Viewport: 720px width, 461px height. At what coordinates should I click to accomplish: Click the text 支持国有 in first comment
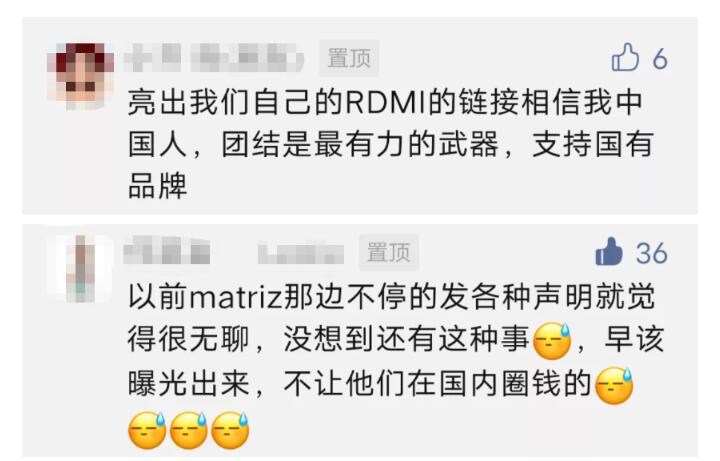(x=592, y=144)
